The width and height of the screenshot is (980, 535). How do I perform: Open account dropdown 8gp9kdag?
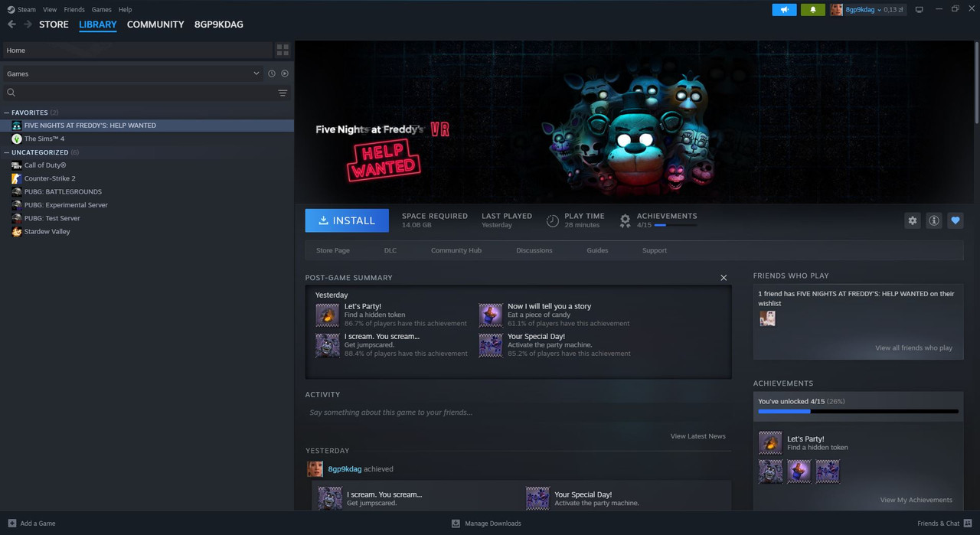pos(867,9)
